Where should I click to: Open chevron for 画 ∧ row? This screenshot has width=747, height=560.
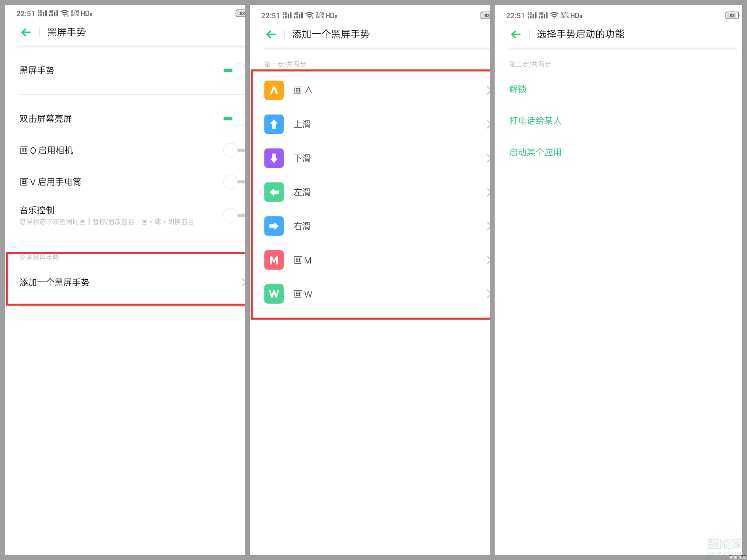[488, 90]
